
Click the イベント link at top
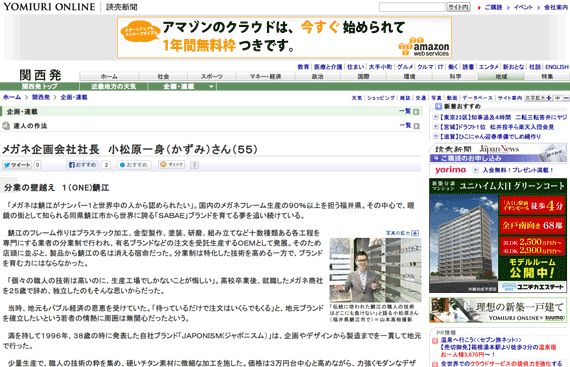pyautogui.click(x=523, y=7)
